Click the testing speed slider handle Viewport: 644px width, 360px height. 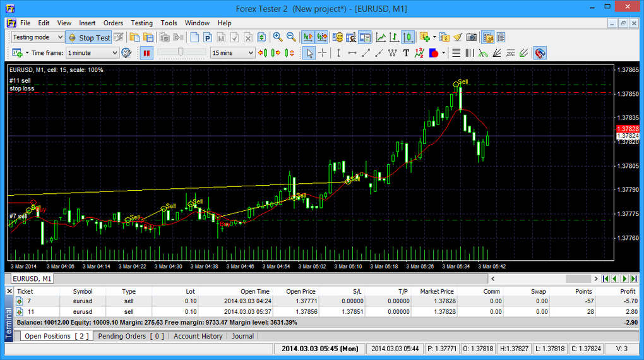click(181, 51)
